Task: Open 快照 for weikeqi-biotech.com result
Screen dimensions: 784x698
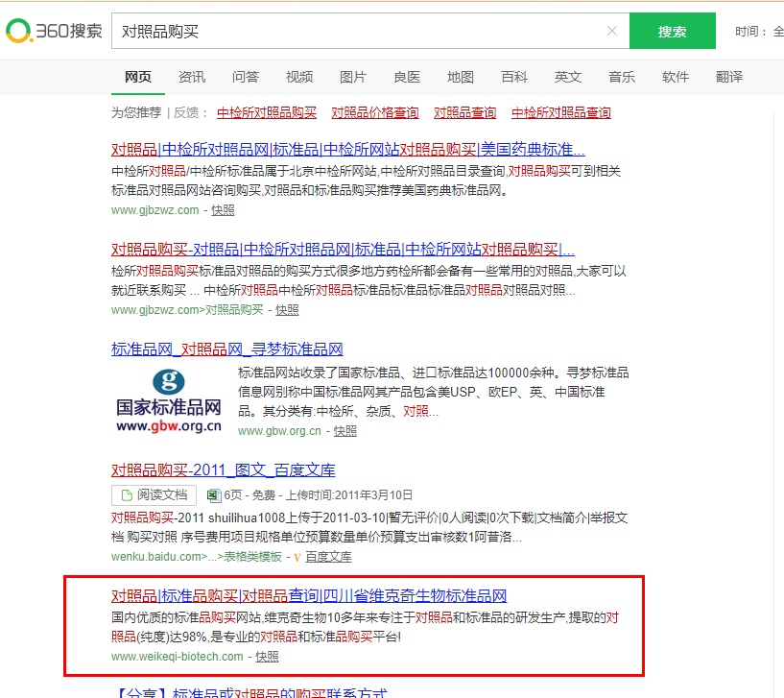Action: (x=267, y=657)
